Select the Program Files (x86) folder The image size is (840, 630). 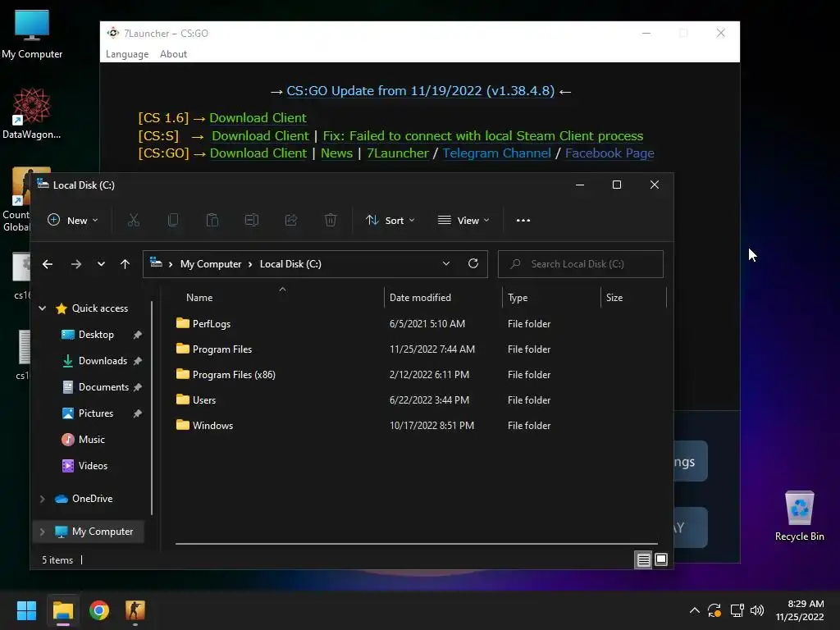point(234,374)
